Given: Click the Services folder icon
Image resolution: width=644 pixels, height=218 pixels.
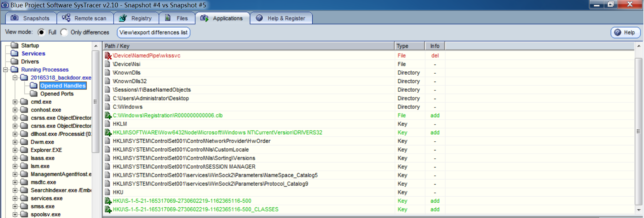Looking at the screenshot, I should point(14,53).
